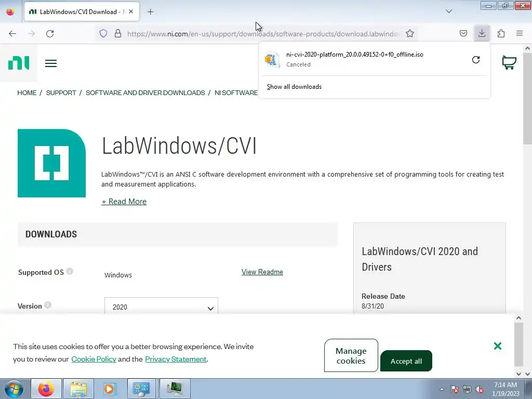Open the system monitor taskbar icon

175,389
